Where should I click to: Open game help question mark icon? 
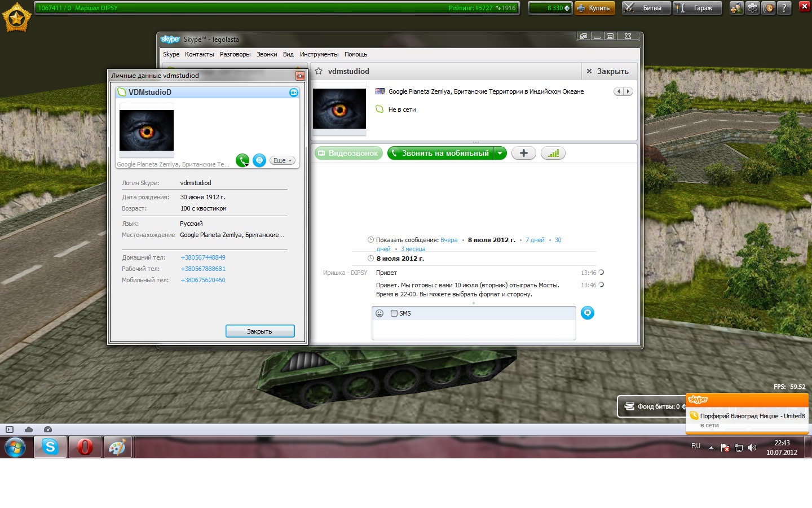click(x=784, y=8)
